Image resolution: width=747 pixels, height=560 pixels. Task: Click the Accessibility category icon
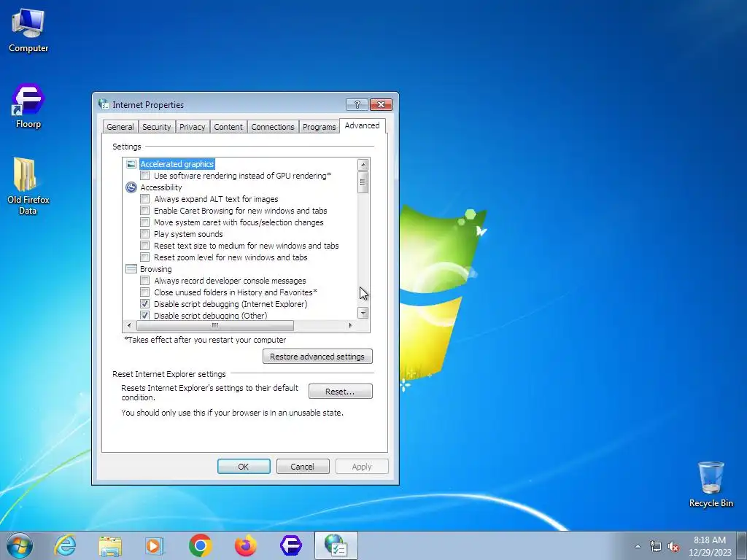click(x=131, y=187)
